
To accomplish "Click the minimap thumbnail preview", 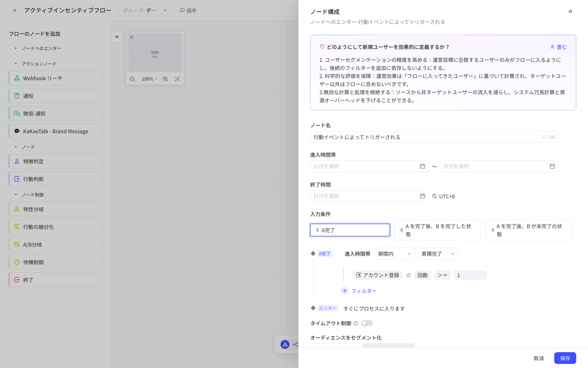I will click(155, 53).
